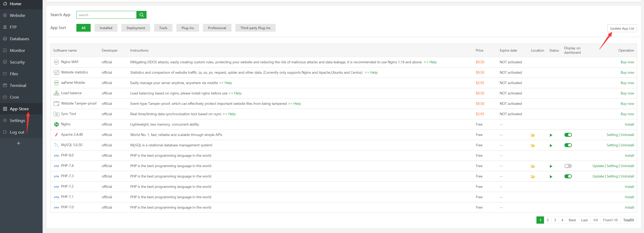Open Apache 2.4.48 folder location icon
Image resolution: width=644 pixels, height=233 pixels.
click(533, 135)
